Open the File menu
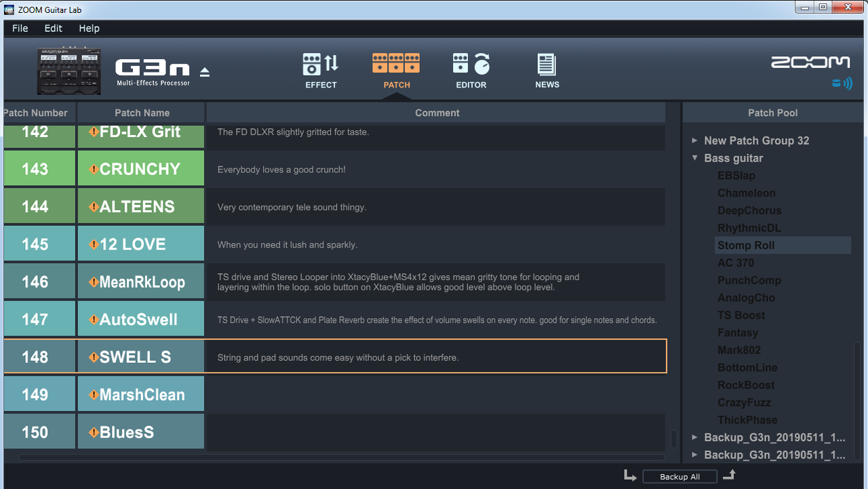 pyautogui.click(x=20, y=28)
